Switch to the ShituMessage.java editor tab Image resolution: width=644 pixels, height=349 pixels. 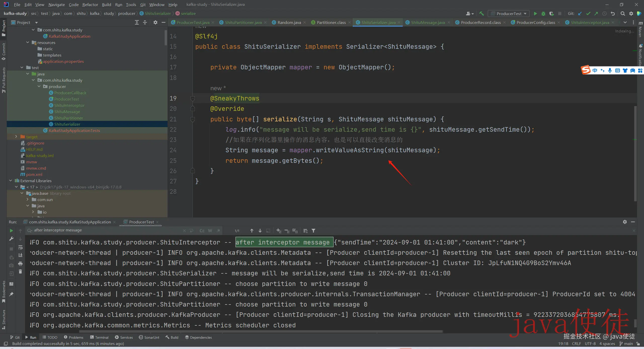pos(428,22)
